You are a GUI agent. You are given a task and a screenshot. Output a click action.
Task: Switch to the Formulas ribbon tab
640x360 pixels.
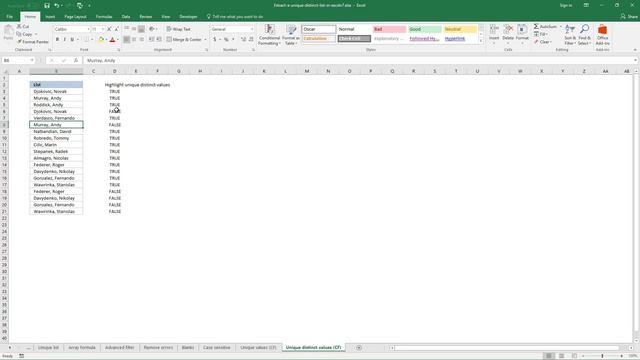(104, 17)
